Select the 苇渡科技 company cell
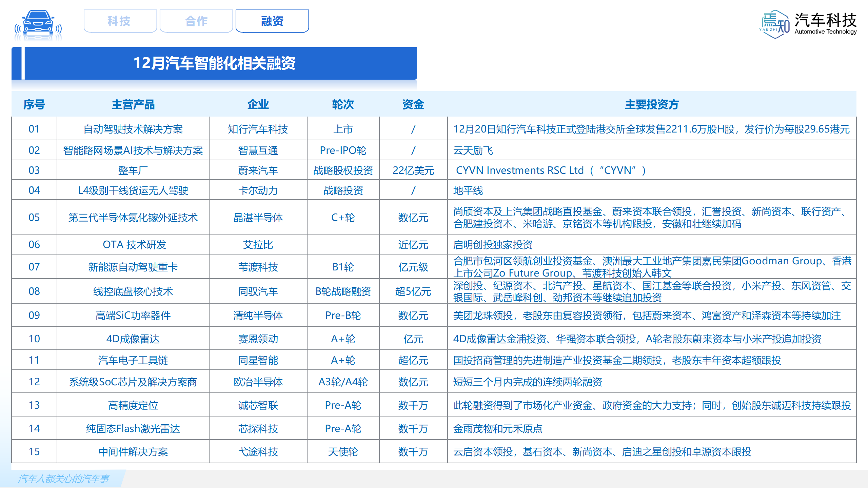 (258, 267)
